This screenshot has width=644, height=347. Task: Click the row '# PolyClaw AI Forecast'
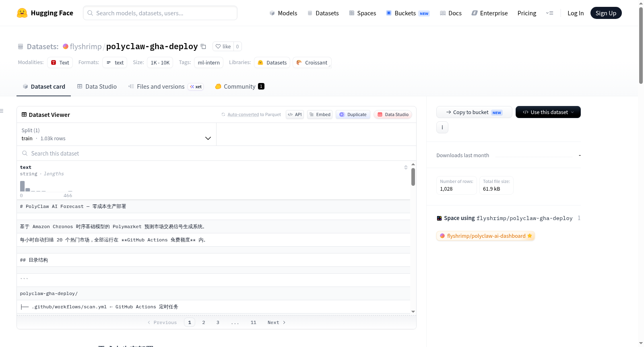click(x=213, y=206)
